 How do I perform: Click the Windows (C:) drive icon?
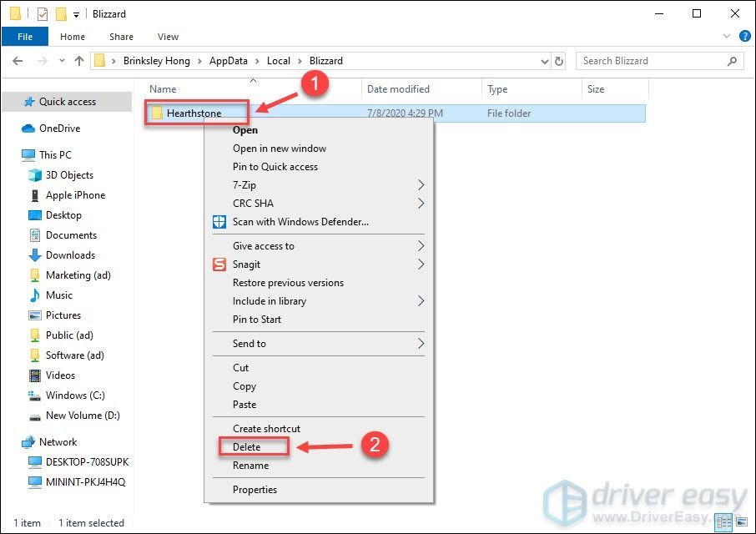tap(33, 395)
